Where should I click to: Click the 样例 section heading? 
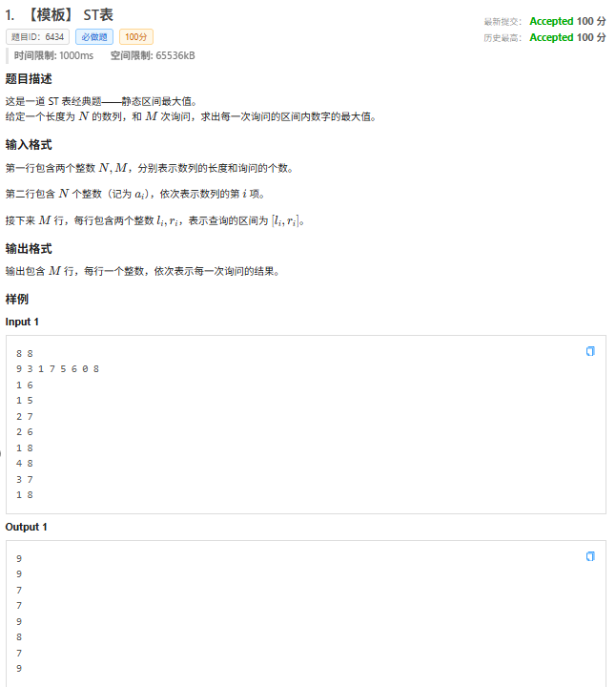click(x=17, y=299)
